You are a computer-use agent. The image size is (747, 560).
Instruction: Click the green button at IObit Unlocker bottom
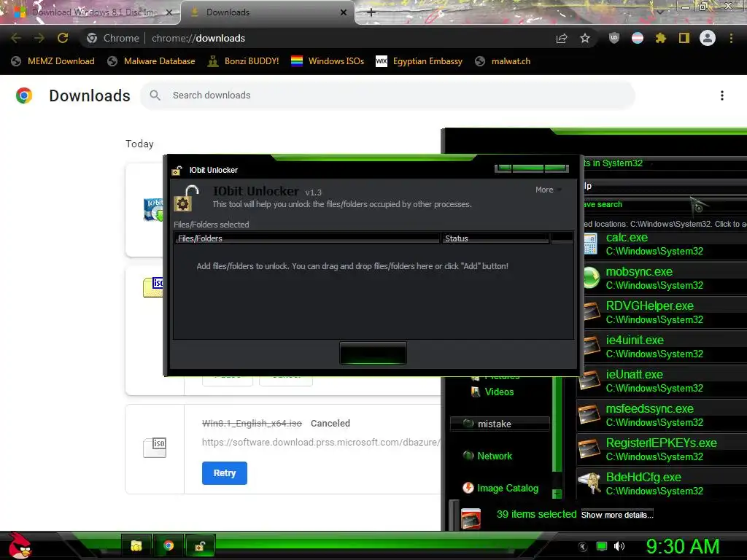pyautogui.click(x=373, y=353)
